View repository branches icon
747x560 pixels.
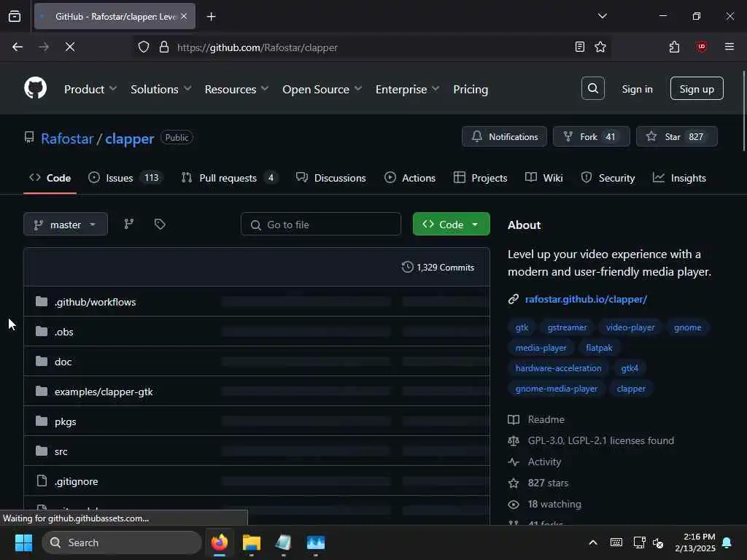click(x=128, y=224)
